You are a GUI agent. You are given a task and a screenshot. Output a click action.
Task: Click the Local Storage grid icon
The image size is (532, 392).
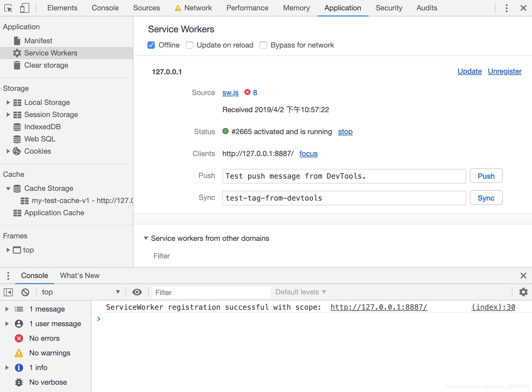[x=17, y=102]
